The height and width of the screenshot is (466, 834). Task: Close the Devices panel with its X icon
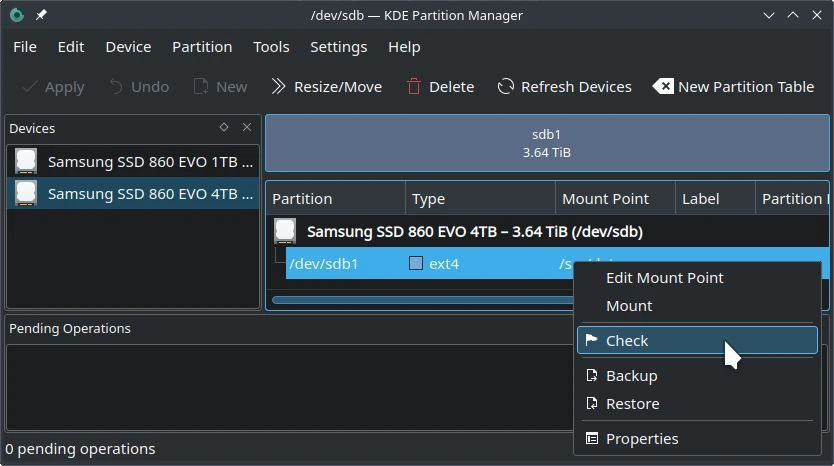point(248,128)
